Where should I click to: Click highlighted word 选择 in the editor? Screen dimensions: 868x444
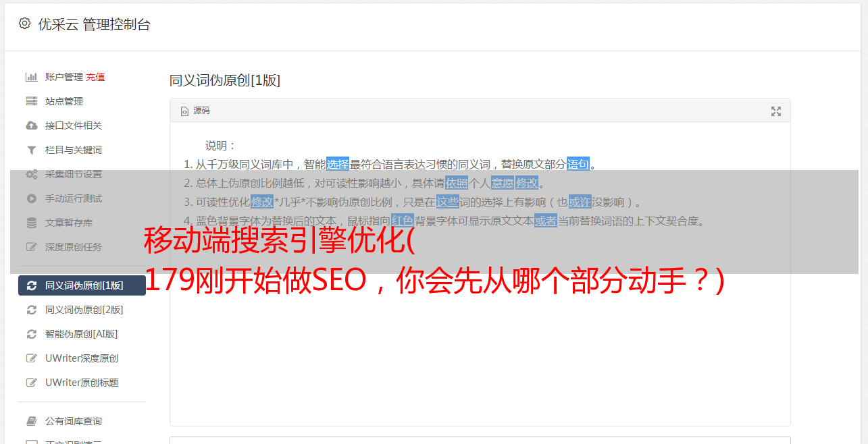338,164
